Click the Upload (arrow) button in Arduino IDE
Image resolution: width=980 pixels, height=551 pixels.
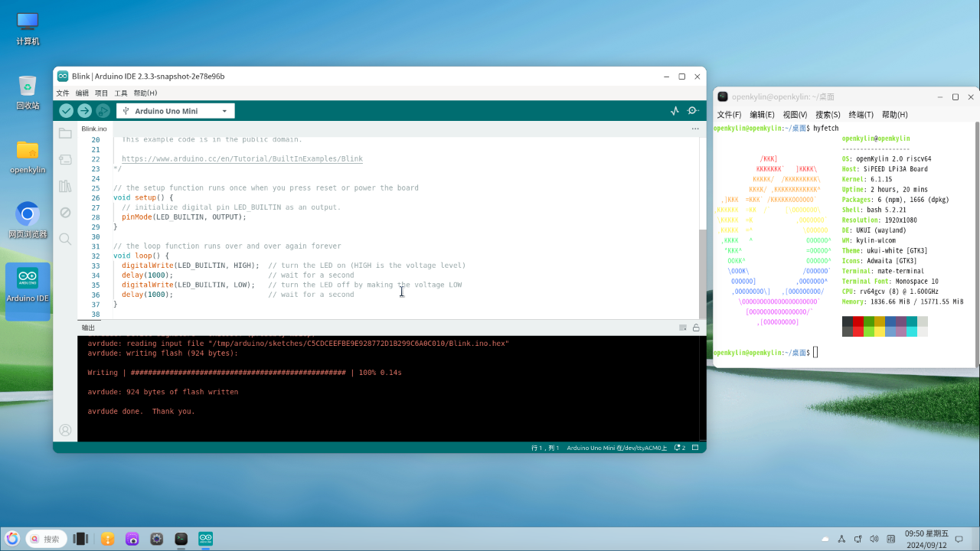point(84,111)
